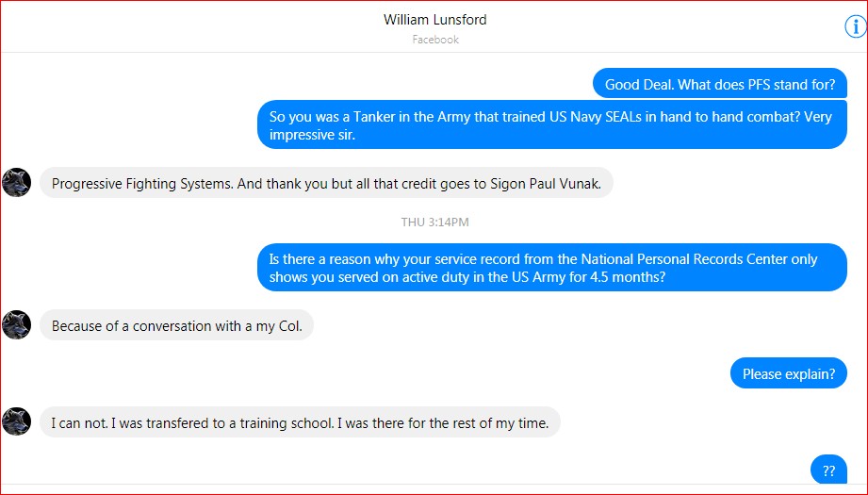Click the William Lunsford conversation title
Viewport: 868px width, 495px height.
(x=434, y=20)
